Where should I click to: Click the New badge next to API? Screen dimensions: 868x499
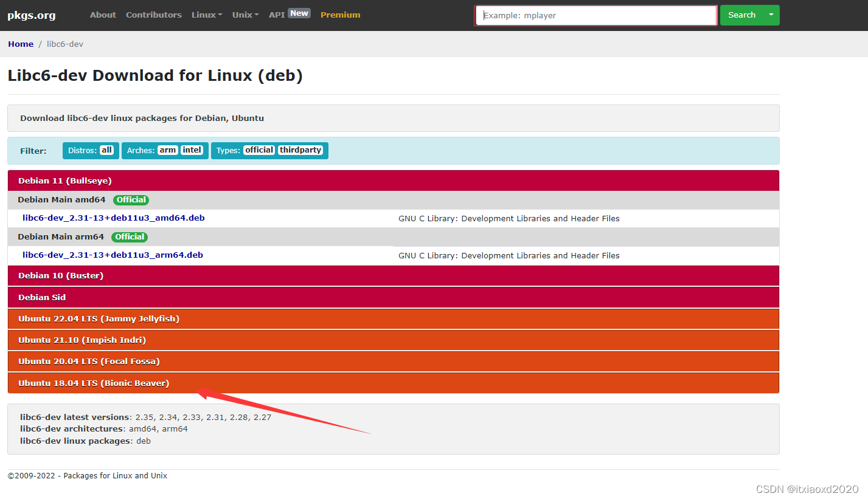coord(299,13)
